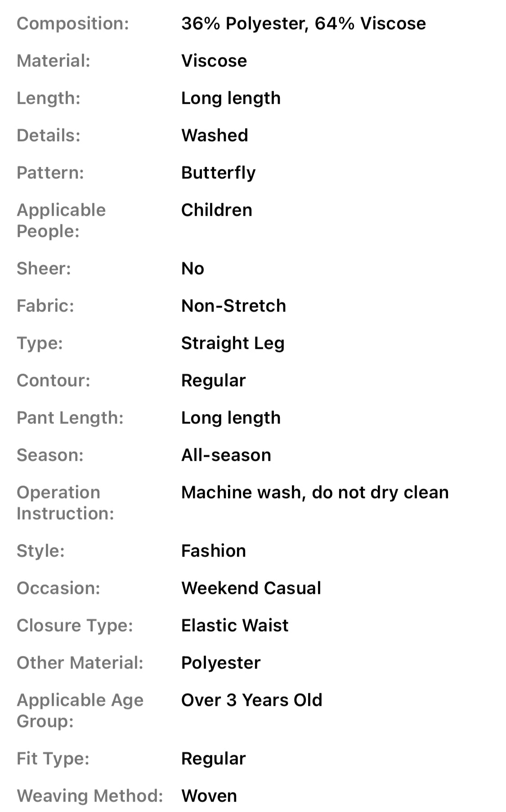
Task: Click the "Straight Leg" type value
Action: tap(233, 344)
